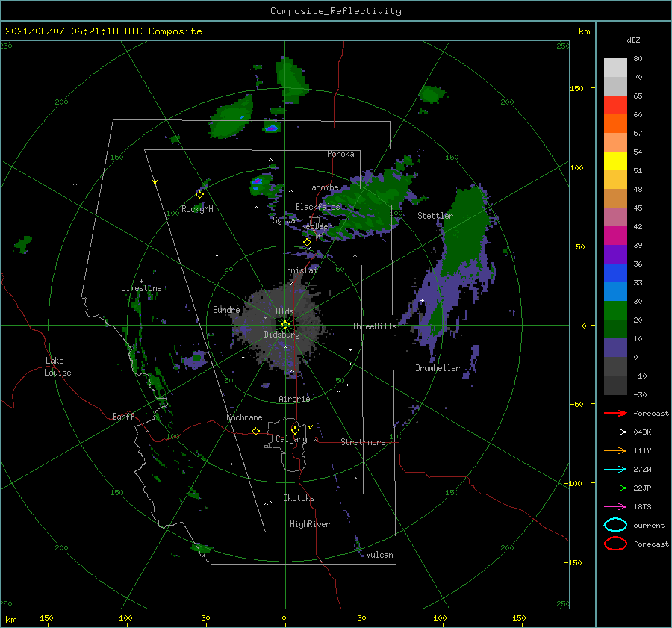Click the Lake Louise label
672x628 pixels.
(x=57, y=367)
